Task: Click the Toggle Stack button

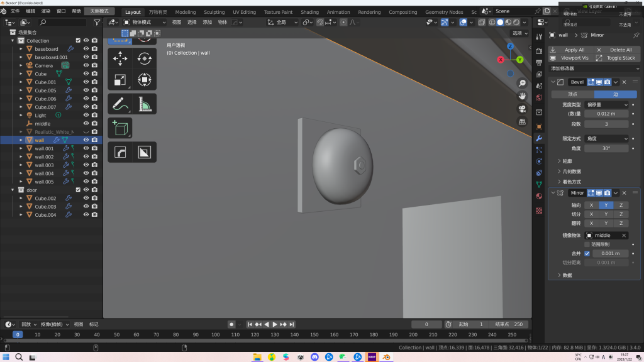Action: click(x=618, y=58)
